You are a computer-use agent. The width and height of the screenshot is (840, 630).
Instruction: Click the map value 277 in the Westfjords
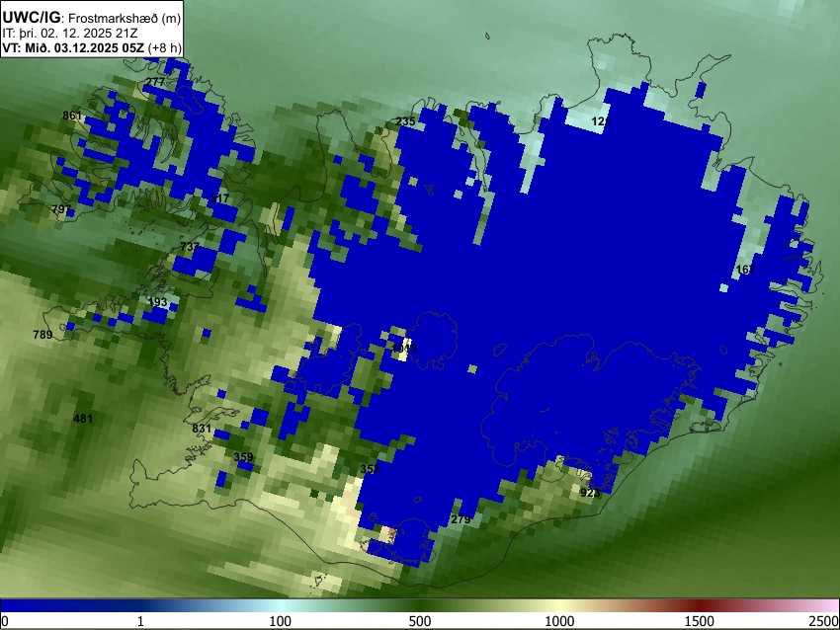click(155, 82)
